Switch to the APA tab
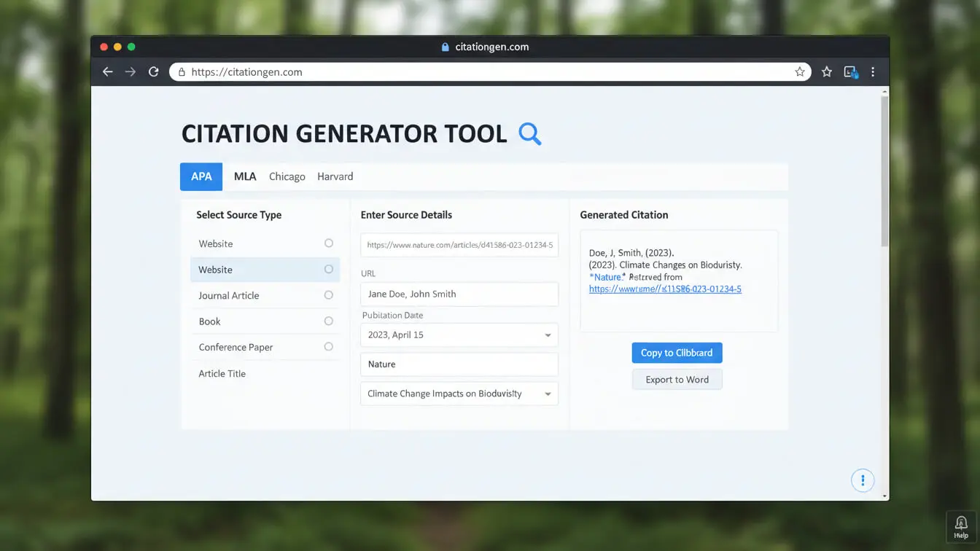Image resolution: width=980 pixels, height=551 pixels. [x=201, y=176]
